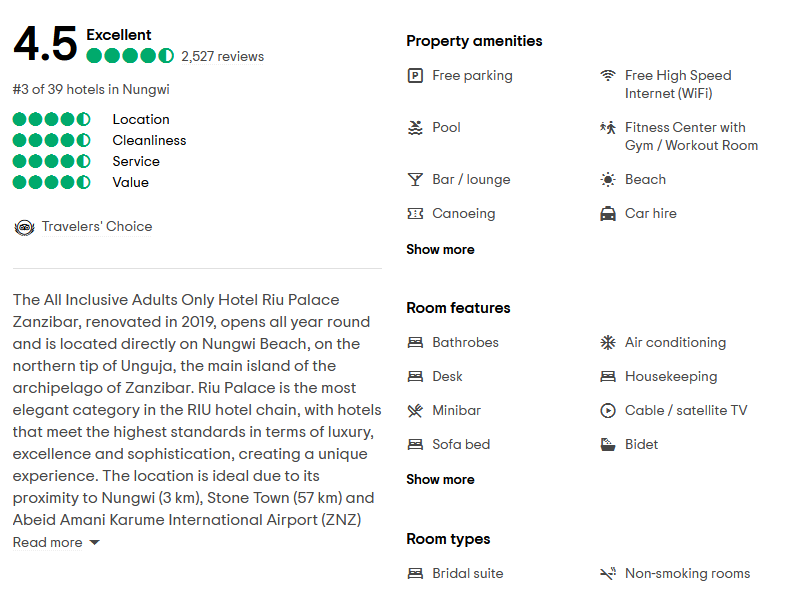Click the Air conditioning snowflake icon

pyautogui.click(x=607, y=343)
